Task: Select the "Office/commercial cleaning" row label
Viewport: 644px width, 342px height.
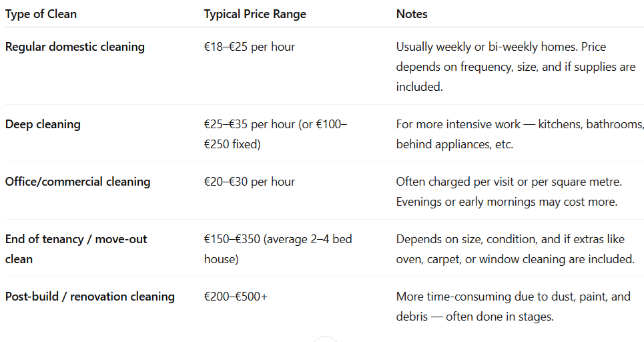Action: coord(77,182)
